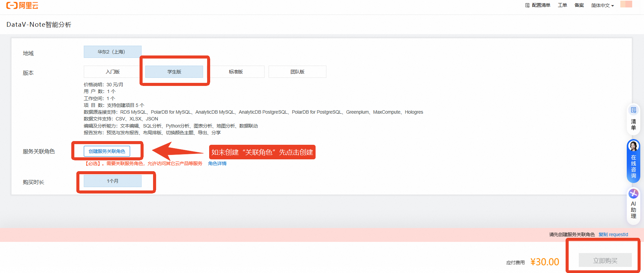This screenshot has height=273, width=644.
Task: Click the Aliyun logo
Action: click(22, 5)
